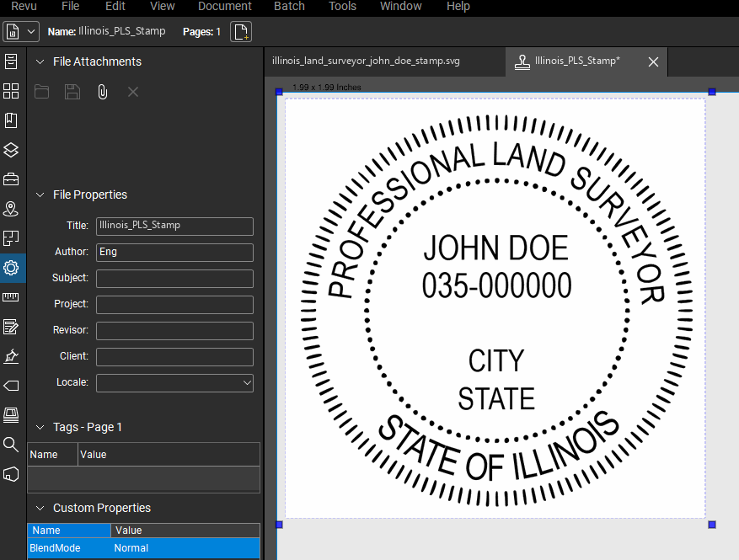This screenshot has width=739, height=560.
Task: Open the Tools menu
Action: coord(342,6)
